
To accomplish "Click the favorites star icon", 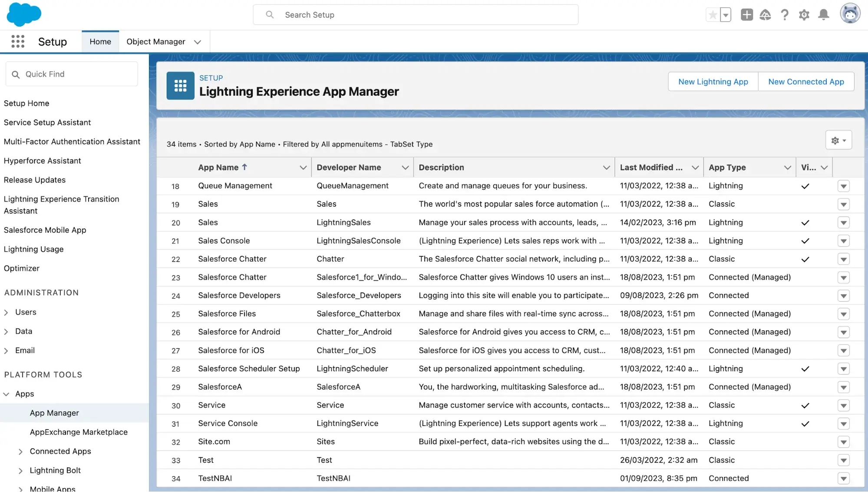I will pos(713,15).
